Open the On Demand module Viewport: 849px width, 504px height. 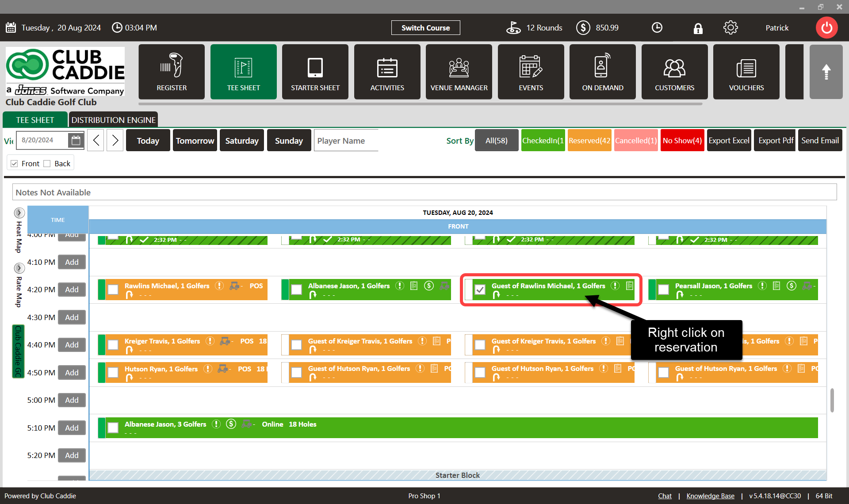tap(602, 72)
